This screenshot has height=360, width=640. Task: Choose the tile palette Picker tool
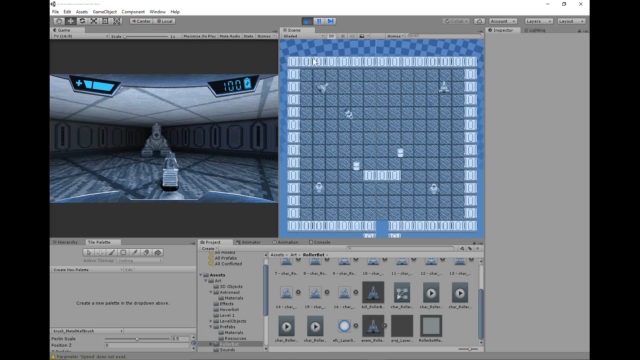135,253
